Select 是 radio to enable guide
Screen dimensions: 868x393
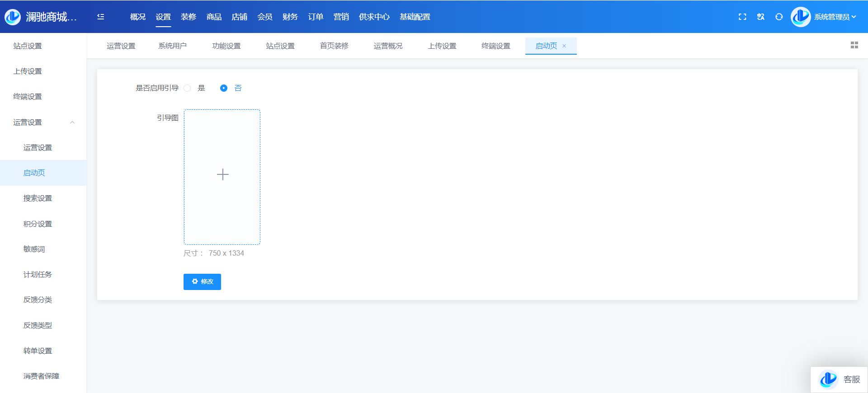pos(188,88)
